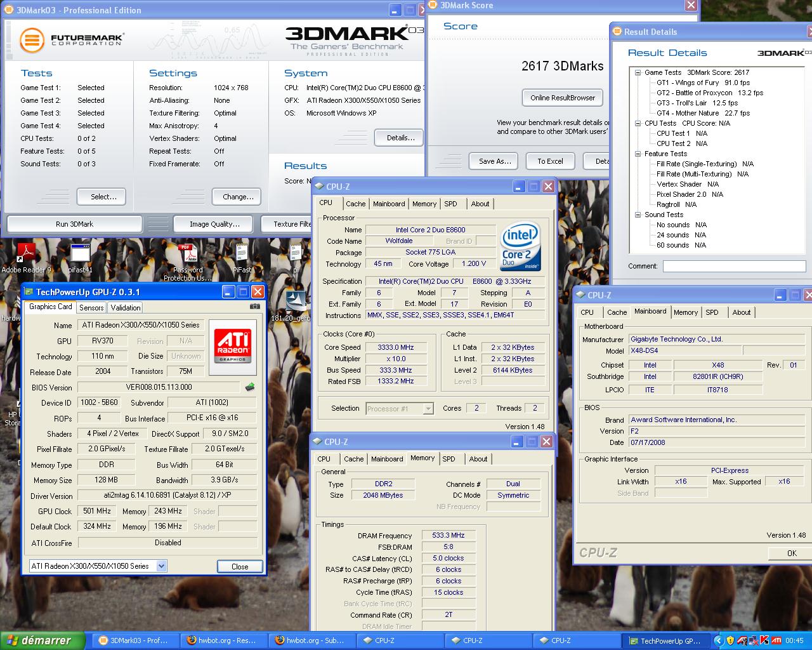Click the Run 3DMark button
This screenshot has height=650, width=812.
74,224
